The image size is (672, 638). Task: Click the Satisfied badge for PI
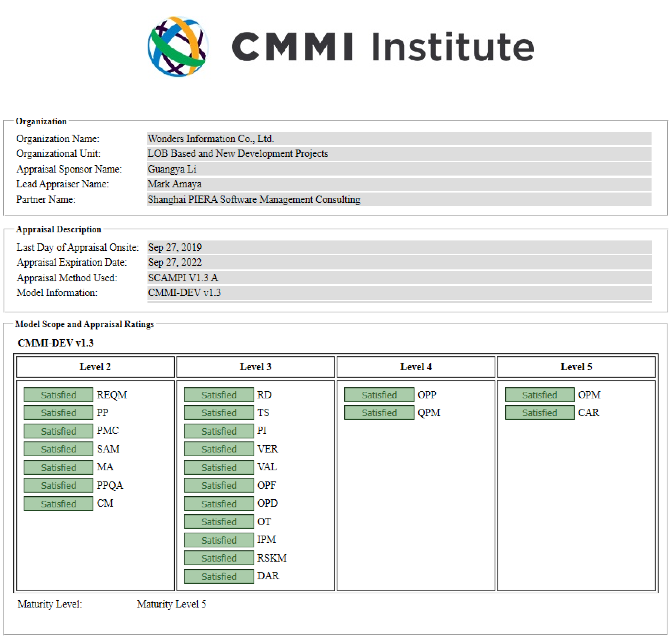pyautogui.click(x=219, y=431)
